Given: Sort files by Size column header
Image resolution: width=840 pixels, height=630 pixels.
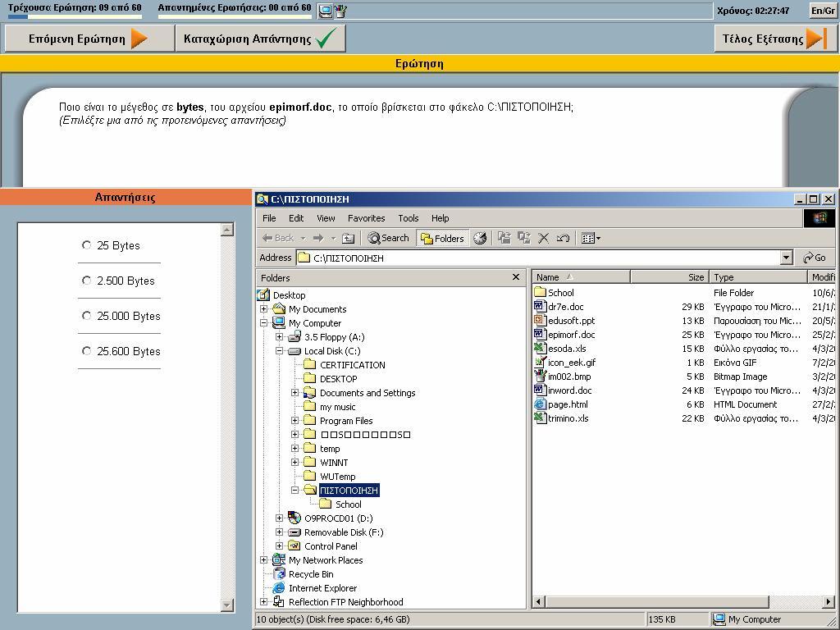Looking at the screenshot, I should pyautogui.click(x=669, y=277).
